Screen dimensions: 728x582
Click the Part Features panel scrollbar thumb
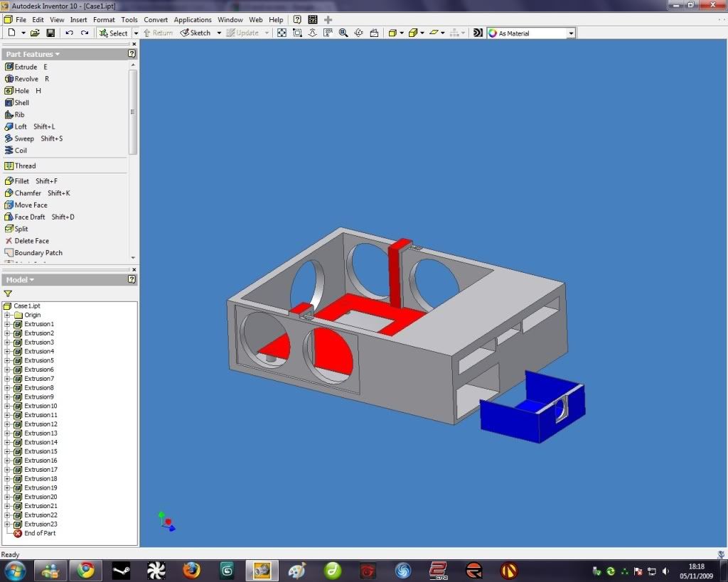pos(133,112)
